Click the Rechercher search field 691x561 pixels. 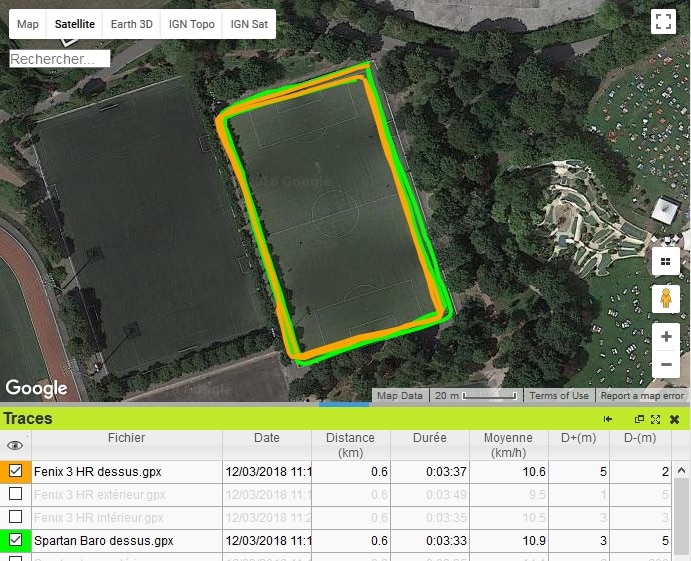[59, 59]
